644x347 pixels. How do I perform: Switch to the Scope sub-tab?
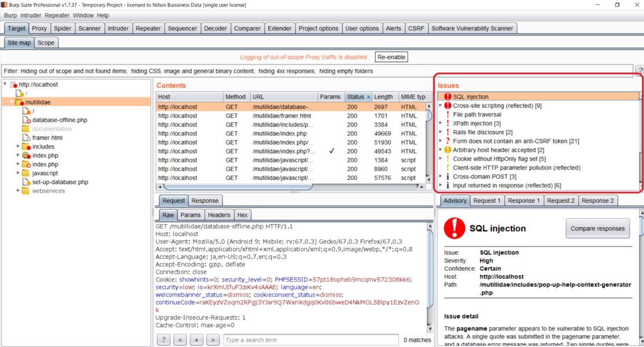coord(46,43)
